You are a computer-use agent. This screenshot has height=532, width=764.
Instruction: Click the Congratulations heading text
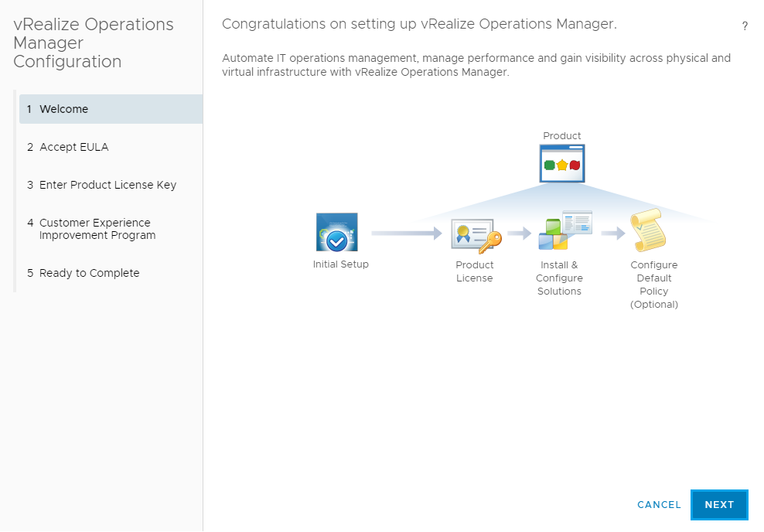click(x=419, y=24)
